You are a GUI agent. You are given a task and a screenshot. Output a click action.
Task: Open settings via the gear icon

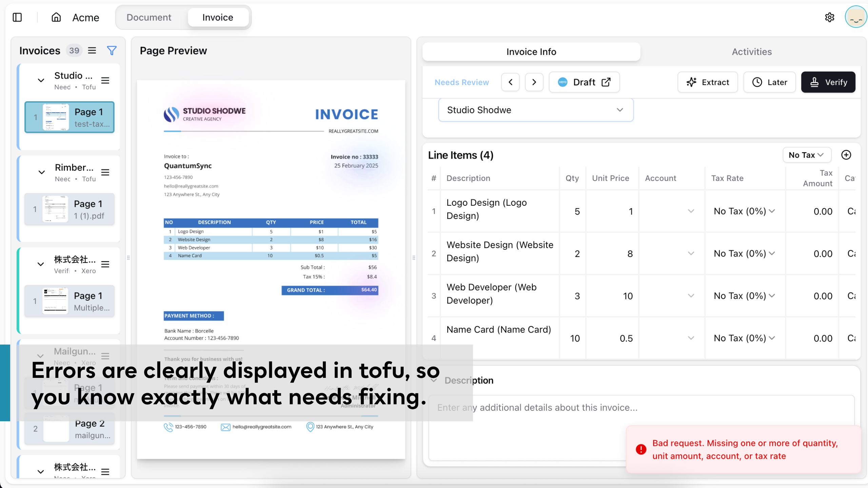pos(829,17)
